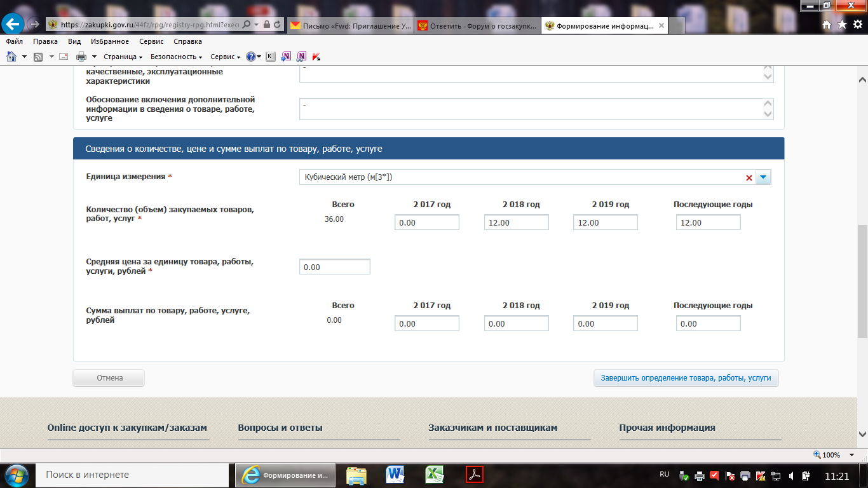Open Adobe Acrobat from the taskbar
868x488 pixels.
point(475,475)
